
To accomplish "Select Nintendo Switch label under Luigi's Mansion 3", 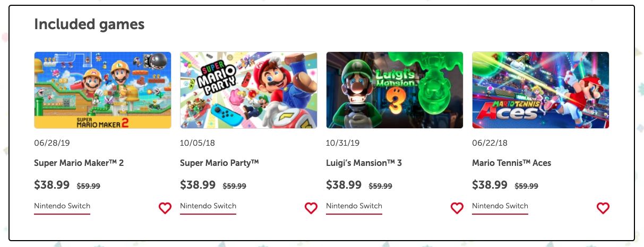I will 354,206.
